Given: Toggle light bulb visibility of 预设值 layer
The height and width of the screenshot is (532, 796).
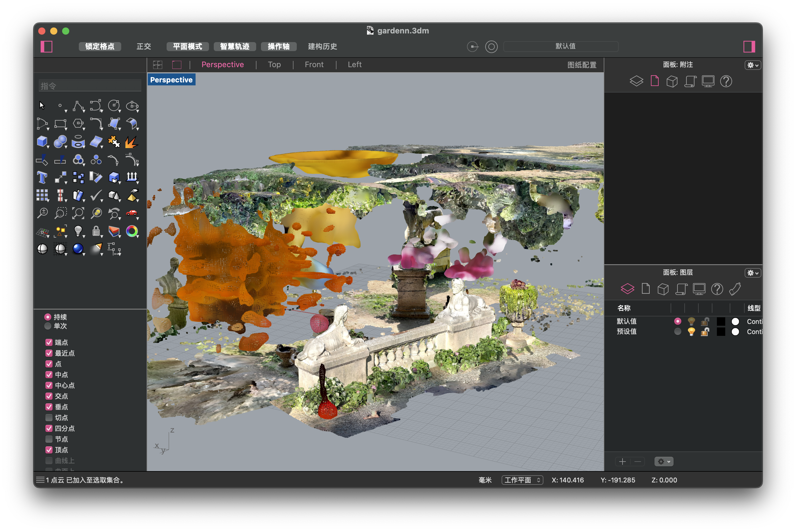Looking at the screenshot, I should tap(691, 331).
